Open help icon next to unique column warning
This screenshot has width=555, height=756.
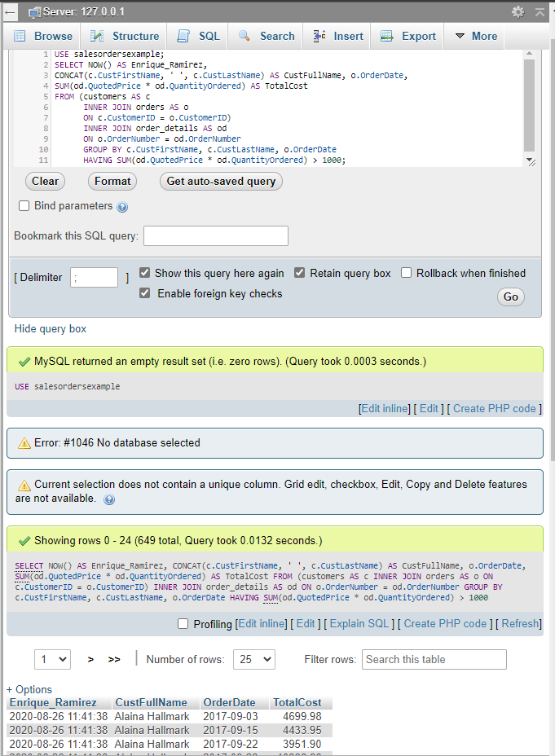[109, 499]
